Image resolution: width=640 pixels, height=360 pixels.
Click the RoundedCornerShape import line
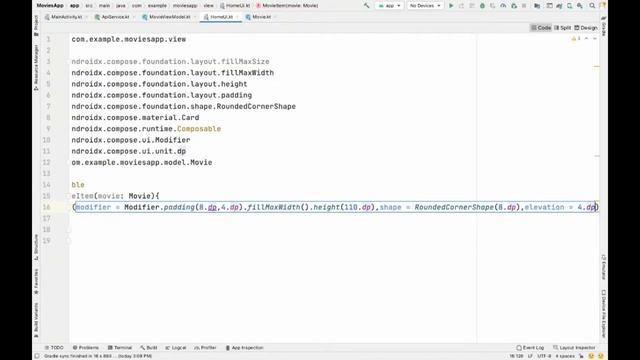[184, 107]
